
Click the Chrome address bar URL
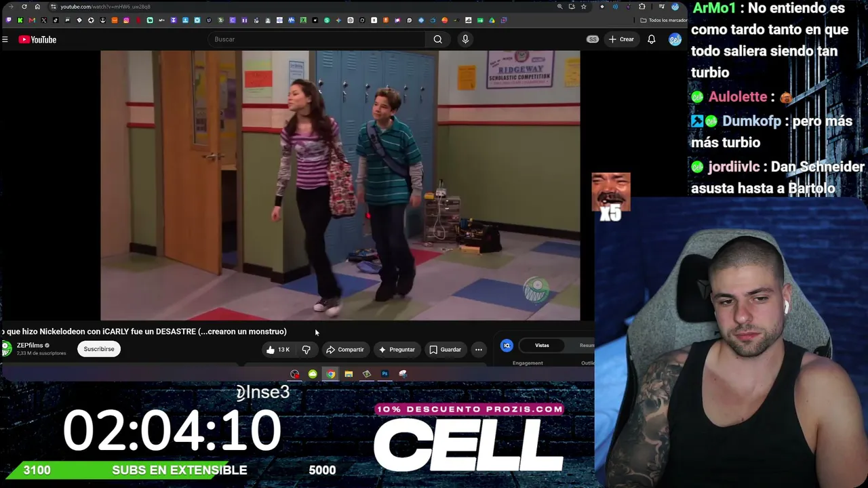pyautogui.click(x=105, y=7)
